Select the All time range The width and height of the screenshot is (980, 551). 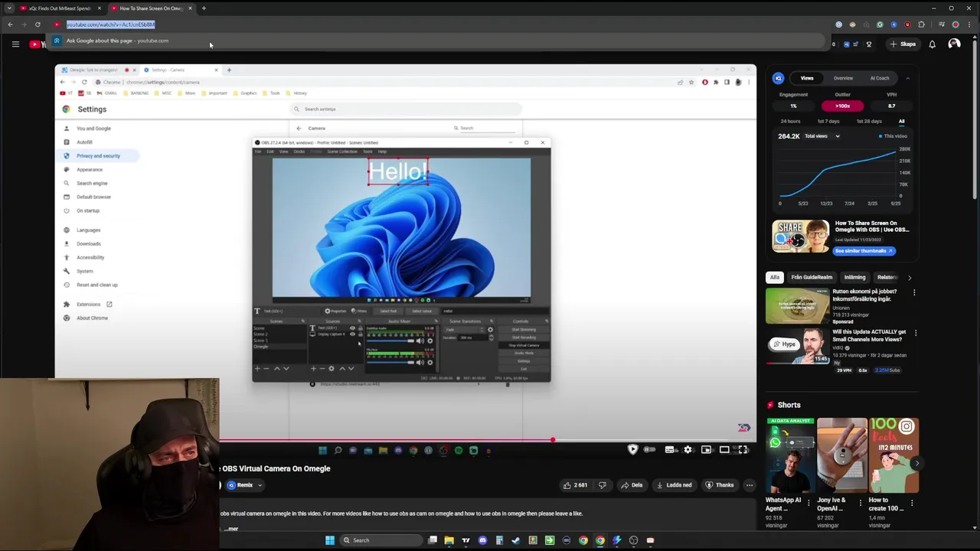901,122
